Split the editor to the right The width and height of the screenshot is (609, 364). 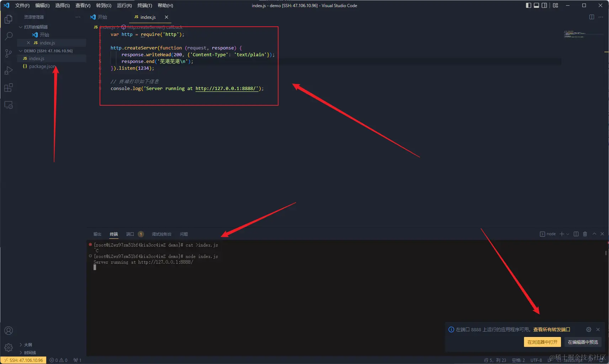pos(592,17)
